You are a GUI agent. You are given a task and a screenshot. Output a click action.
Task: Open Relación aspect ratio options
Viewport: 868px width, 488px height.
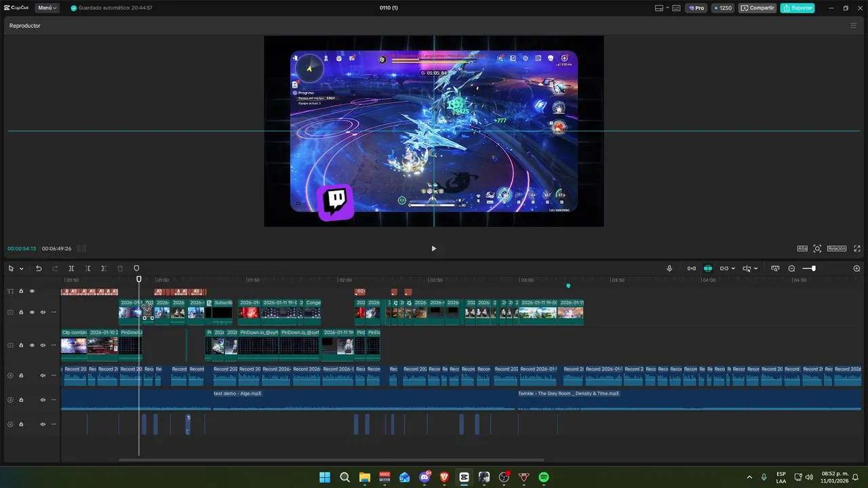(837, 248)
